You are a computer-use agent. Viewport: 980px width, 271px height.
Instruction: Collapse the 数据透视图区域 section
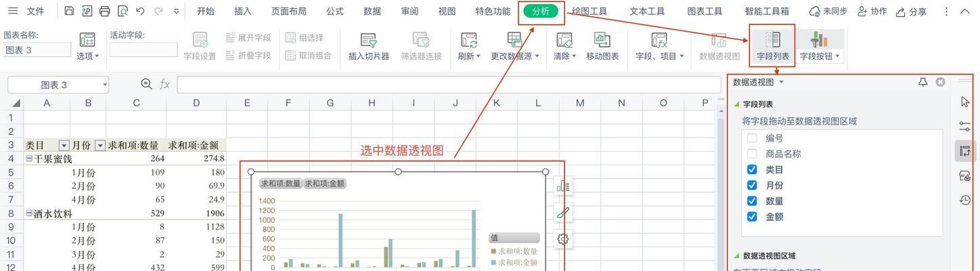737,256
